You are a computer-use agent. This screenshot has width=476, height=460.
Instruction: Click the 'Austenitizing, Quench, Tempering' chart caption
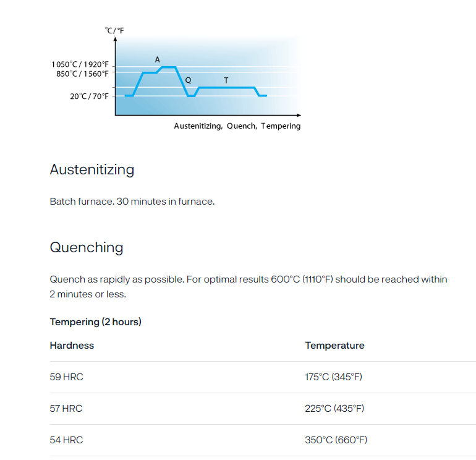(x=237, y=126)
